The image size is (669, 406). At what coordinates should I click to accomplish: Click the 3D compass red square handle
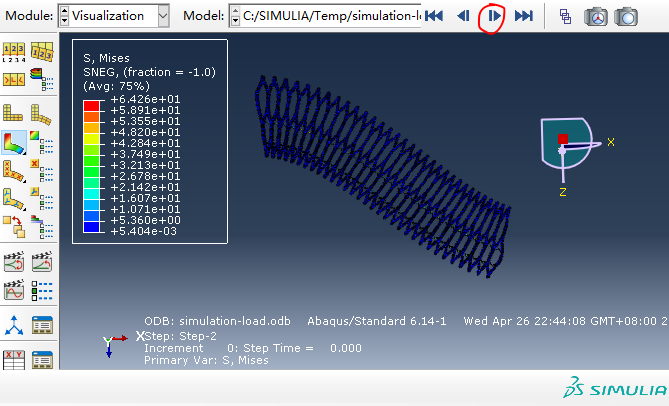(x=563, y=139)
